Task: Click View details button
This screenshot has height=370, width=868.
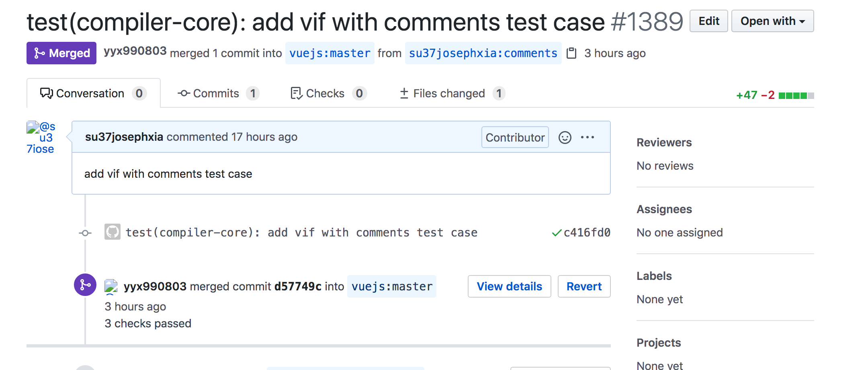Action: pyautogui.click(x=509, y=286)
